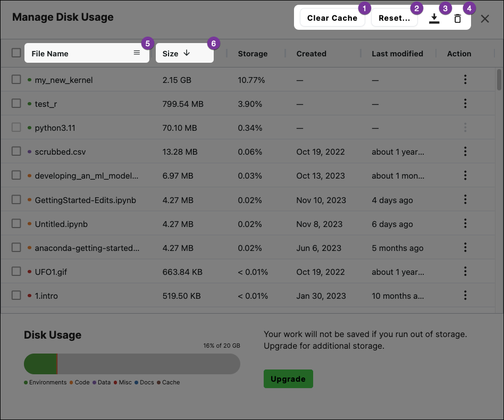
Task: Check the anaconda-getting-started row checkbox
Action: coord(16,247)
